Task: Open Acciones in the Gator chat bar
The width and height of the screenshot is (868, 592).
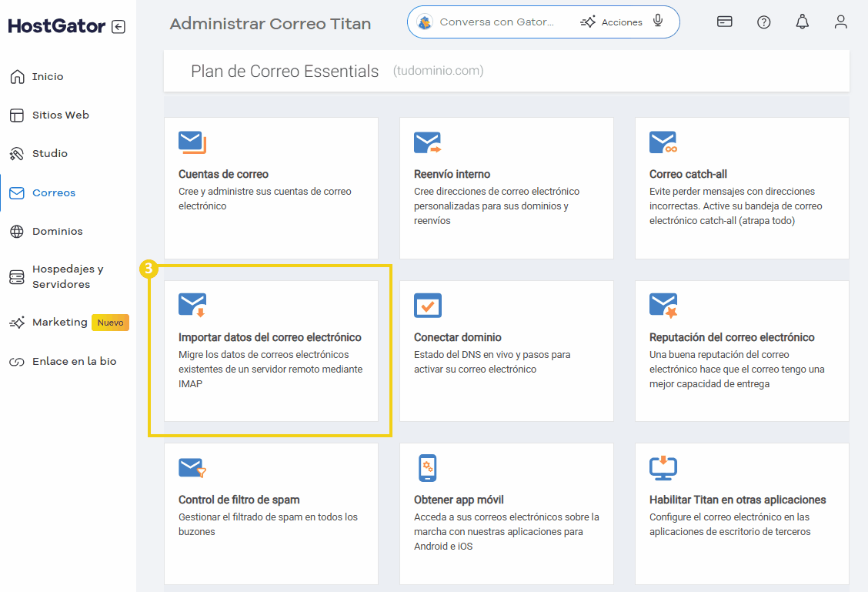Action: coord(612,22)
